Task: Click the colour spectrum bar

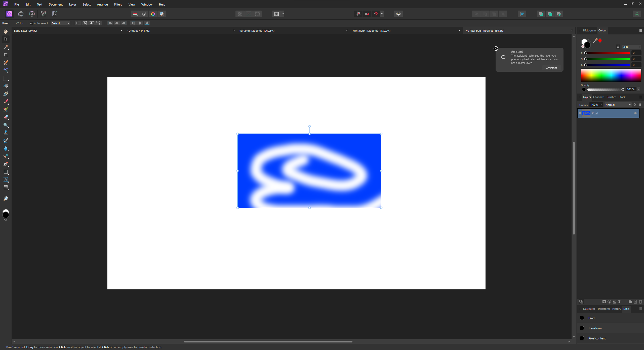Action: [611, 75]
